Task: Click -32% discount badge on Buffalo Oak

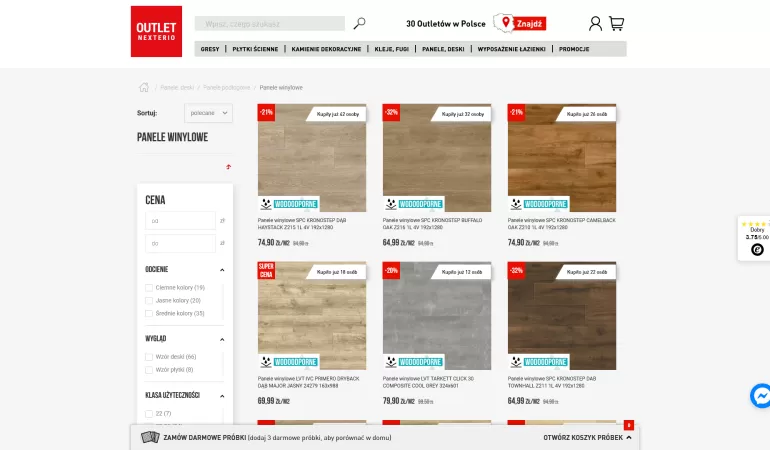Action: click(x=391, y=112)
